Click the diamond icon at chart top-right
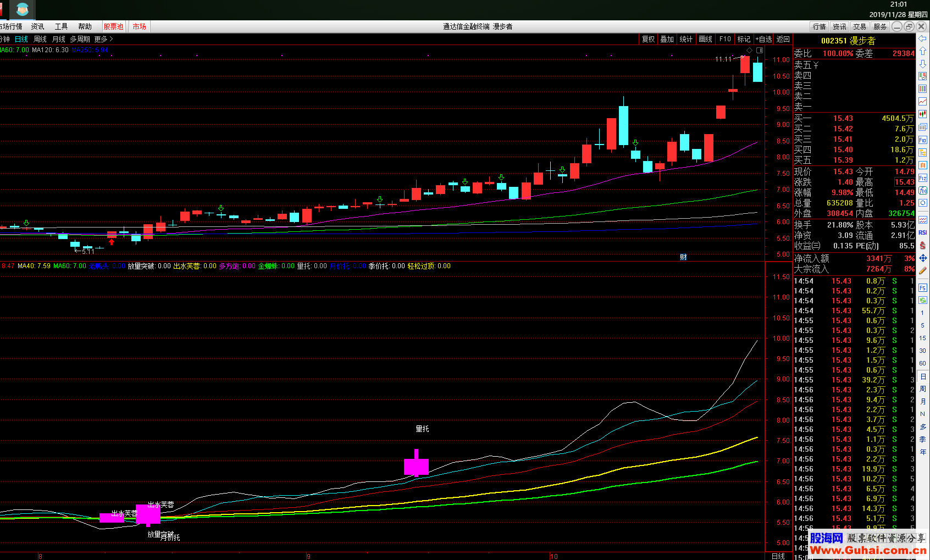The width and height of the screenshot is (930, 560). point(749,50)
